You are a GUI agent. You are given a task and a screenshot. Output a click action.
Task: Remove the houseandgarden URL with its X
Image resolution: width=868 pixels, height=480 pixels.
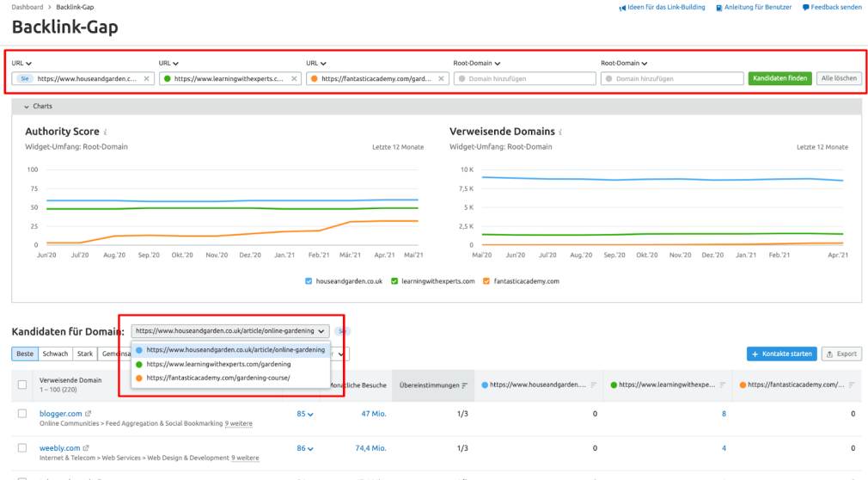(146, 78)
